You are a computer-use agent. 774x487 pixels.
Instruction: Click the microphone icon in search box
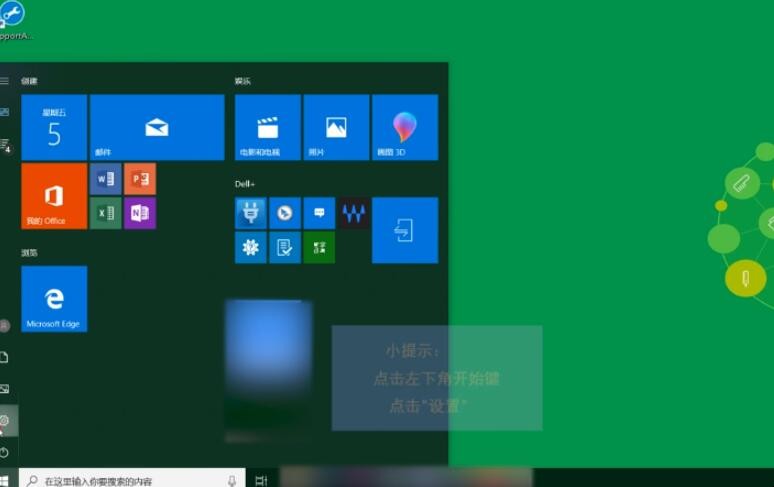click(x=232, y=480)
